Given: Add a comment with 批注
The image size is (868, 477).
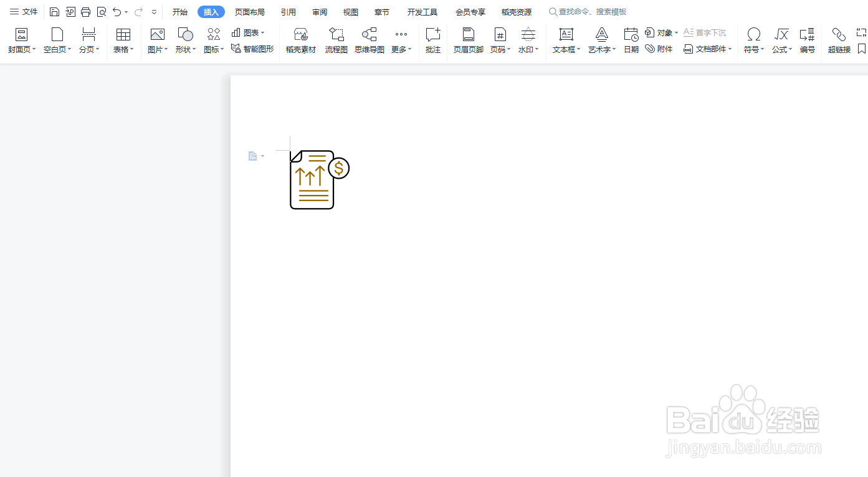Looking at the screenshot, I should (x=433, y=40).
